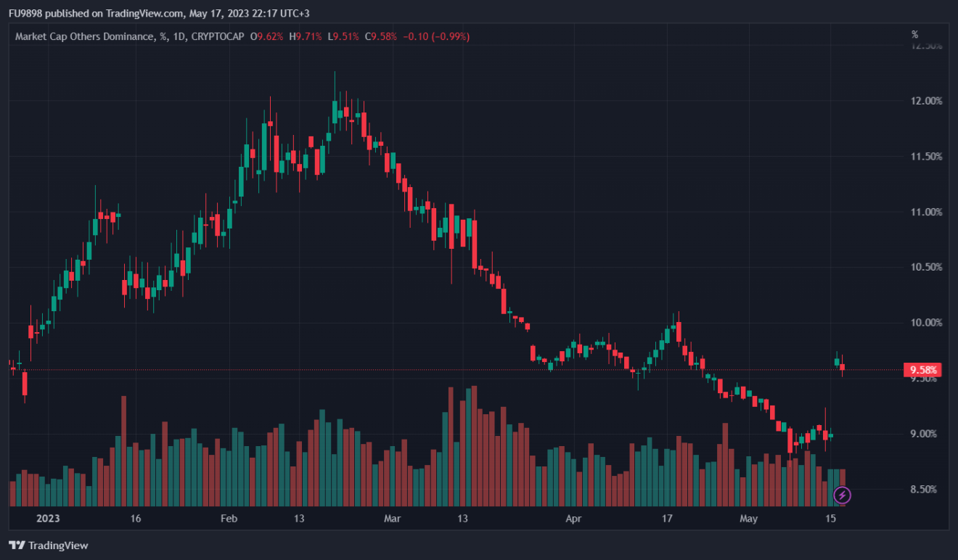Click the percent unit label above price axis

pyautogui.click(x=914, y=34)
